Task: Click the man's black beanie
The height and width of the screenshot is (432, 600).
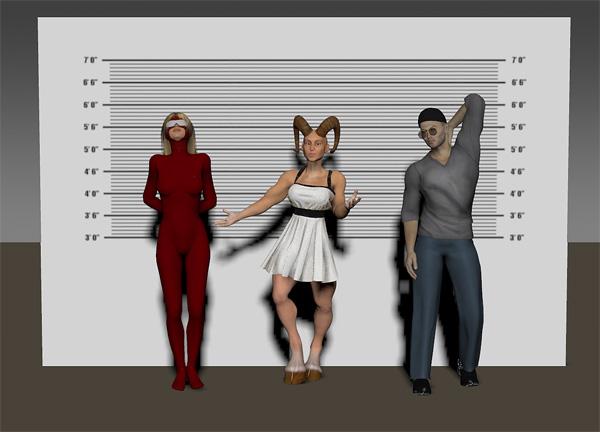Action: pos(432,115)
